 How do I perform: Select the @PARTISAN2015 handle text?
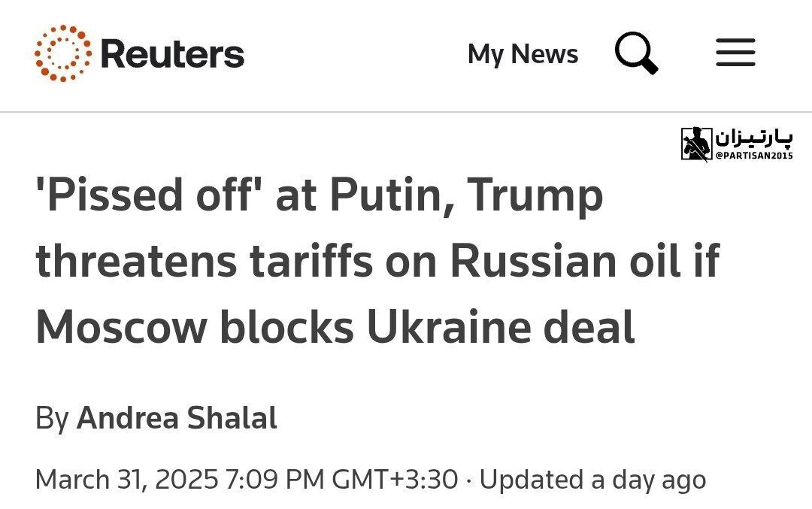coord(754,156)
